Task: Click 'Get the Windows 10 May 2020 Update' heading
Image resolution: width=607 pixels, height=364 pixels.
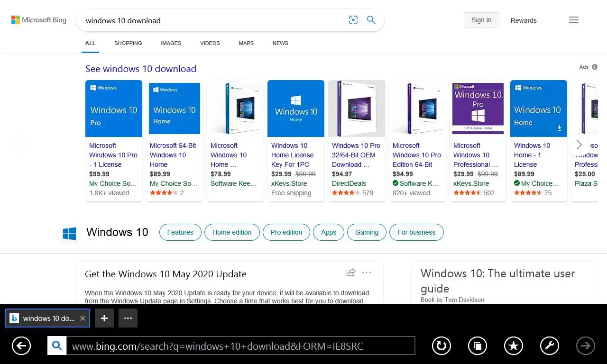Action: [166, 274]
